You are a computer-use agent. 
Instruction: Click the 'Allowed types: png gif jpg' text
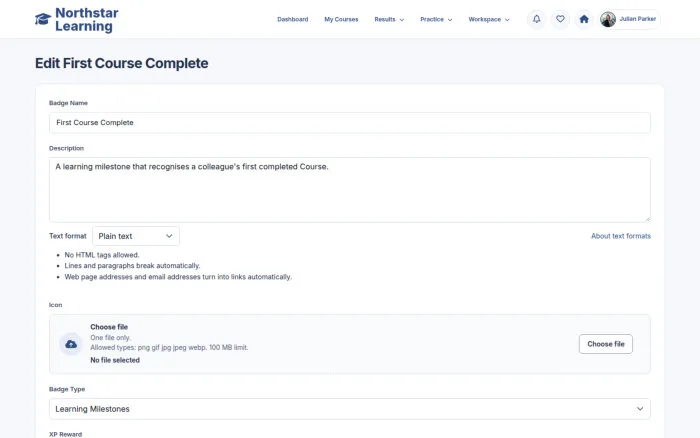tap(169, 347)
